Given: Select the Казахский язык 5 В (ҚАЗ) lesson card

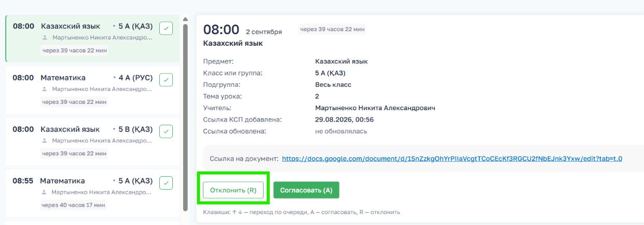Looking at the screenshot, I should (x=92, y=141).
